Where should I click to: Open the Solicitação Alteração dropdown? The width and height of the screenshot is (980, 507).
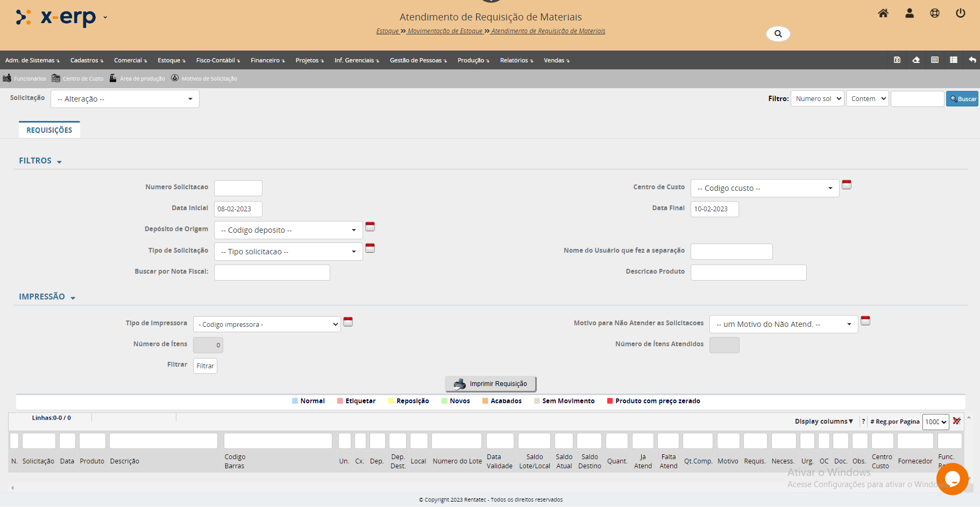coord(125,99)
